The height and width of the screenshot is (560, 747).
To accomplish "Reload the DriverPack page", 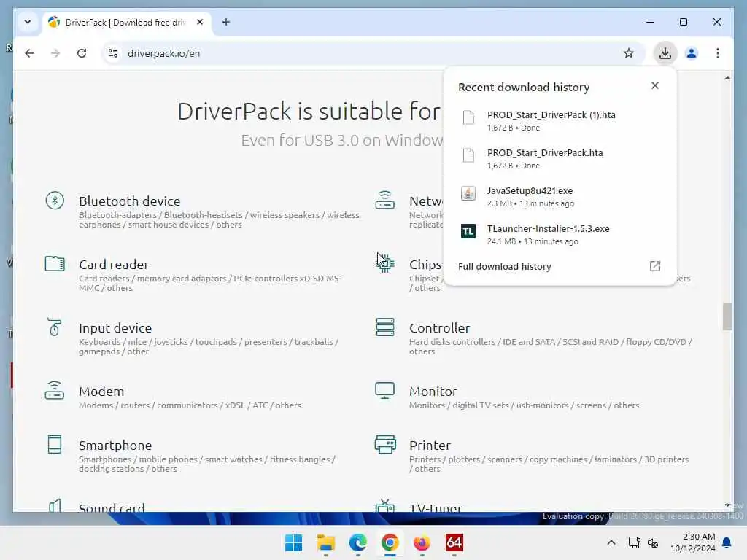I will 82,53.
